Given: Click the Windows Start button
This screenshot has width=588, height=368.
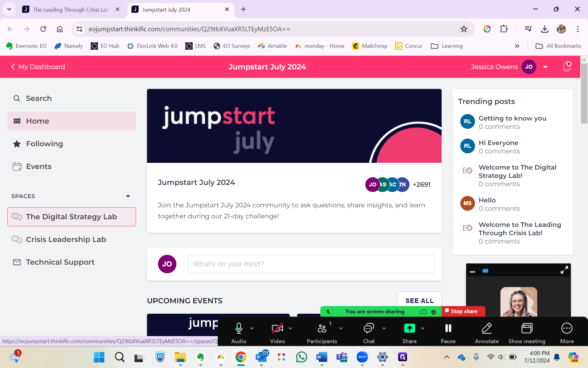Looking at the screenshot, I should click(99, 357).
